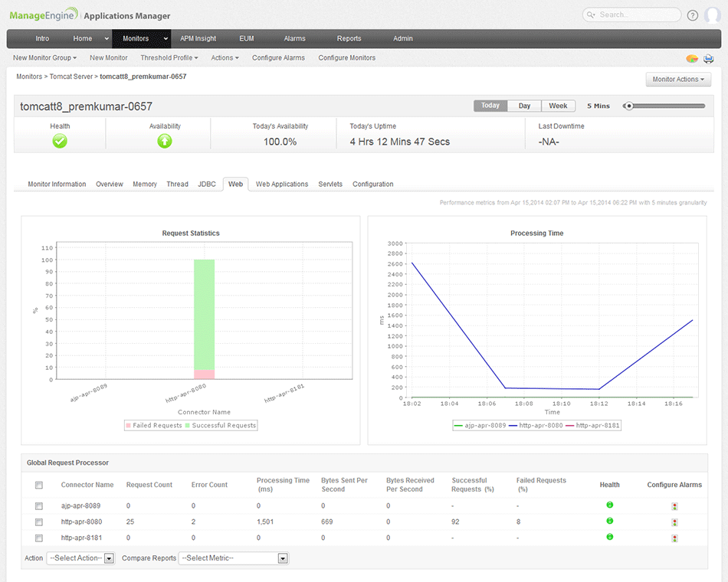Image resolution: width=728 pixels, height=582 pixels.
Task: Click health icon for ajp-apr-8089
Action: tap(610, 505)
